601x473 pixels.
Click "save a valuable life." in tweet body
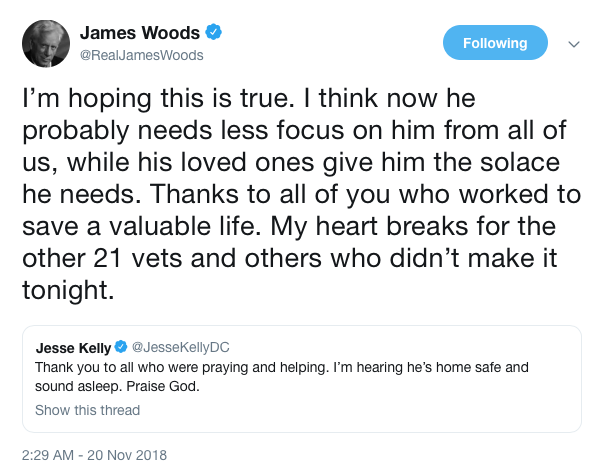(142, 226)
